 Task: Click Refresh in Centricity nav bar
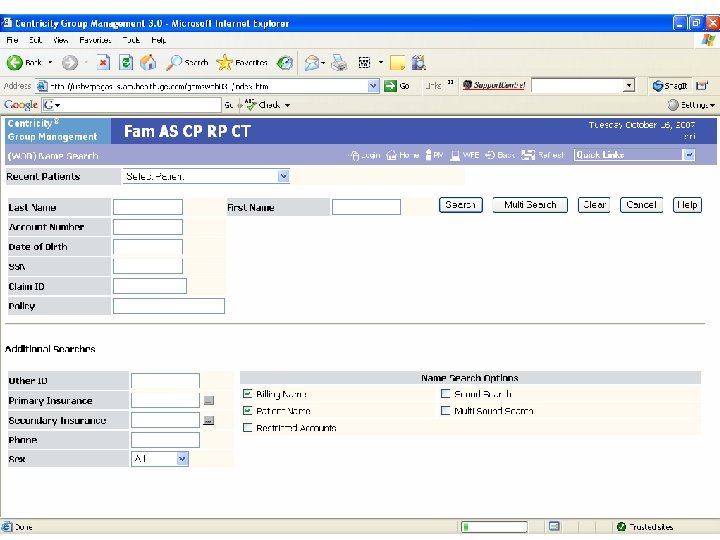(542, 155)
